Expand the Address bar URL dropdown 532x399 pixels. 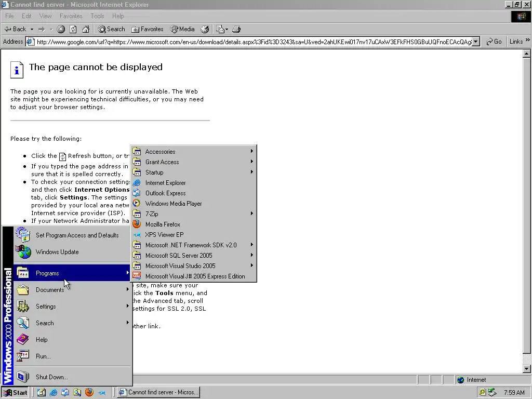476,42
